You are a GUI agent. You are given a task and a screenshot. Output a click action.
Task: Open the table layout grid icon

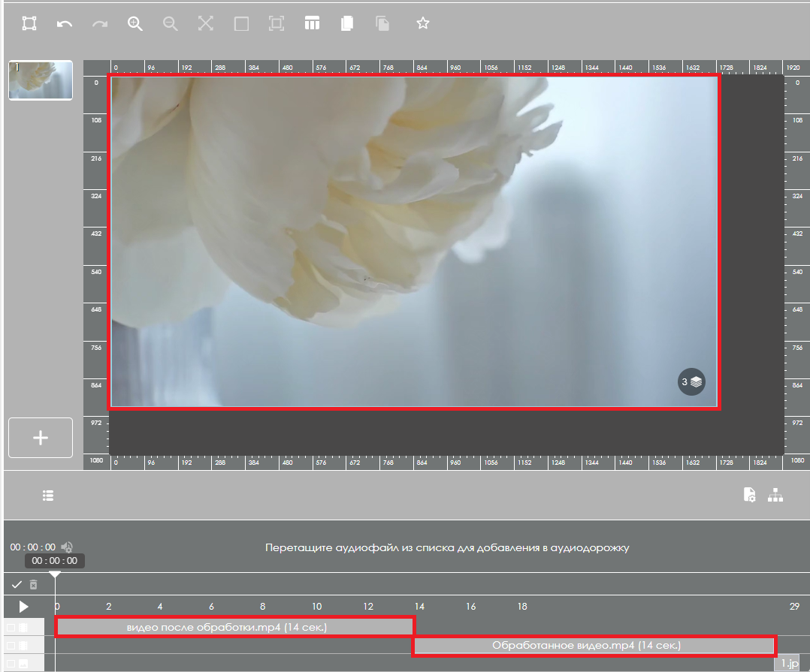(x=312, y=24)
